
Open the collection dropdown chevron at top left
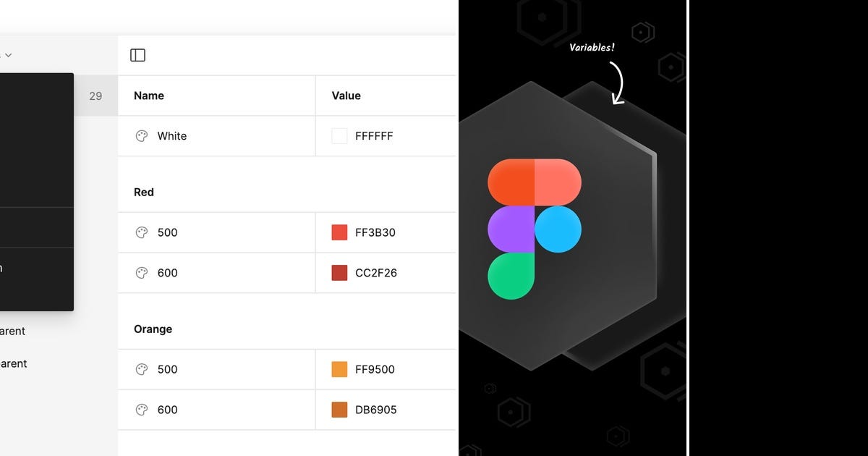(8, 54)
